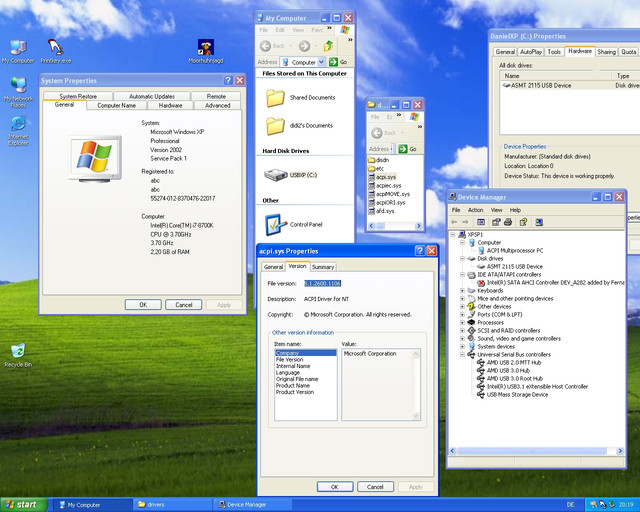Select acpiMOVE.sys in drivers window
The width and height of the screenshot is (640, 512).
(x=389, y=194)
